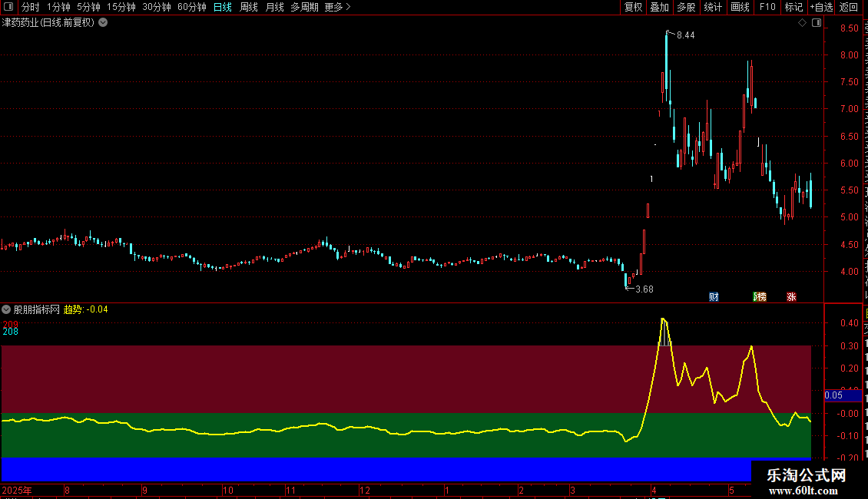Click 返回 to go back
The image size is (868, 499).
848,7
